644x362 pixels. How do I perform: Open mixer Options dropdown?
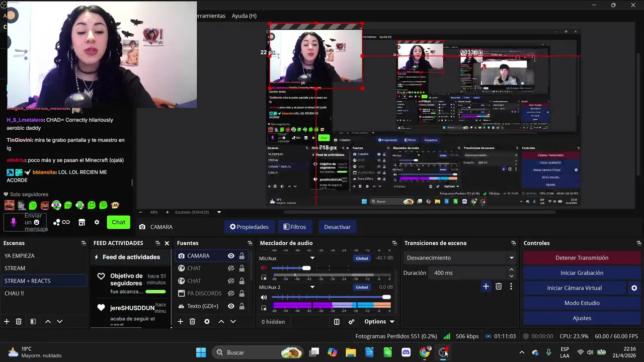379,322
